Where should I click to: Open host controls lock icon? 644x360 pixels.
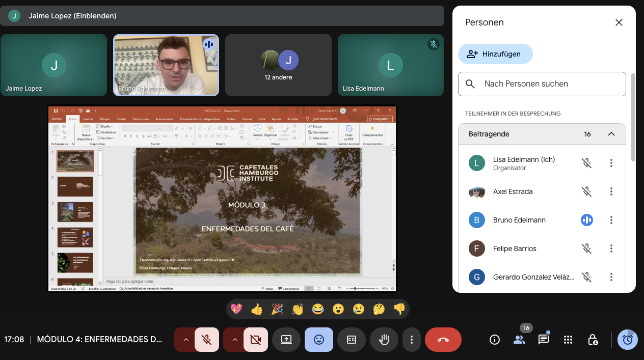tap(593, 340)
